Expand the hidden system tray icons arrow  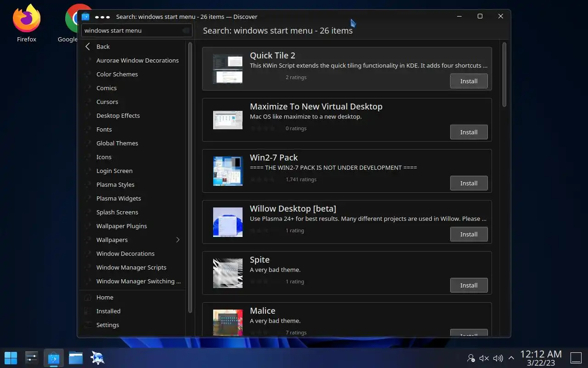click(511, 358)
